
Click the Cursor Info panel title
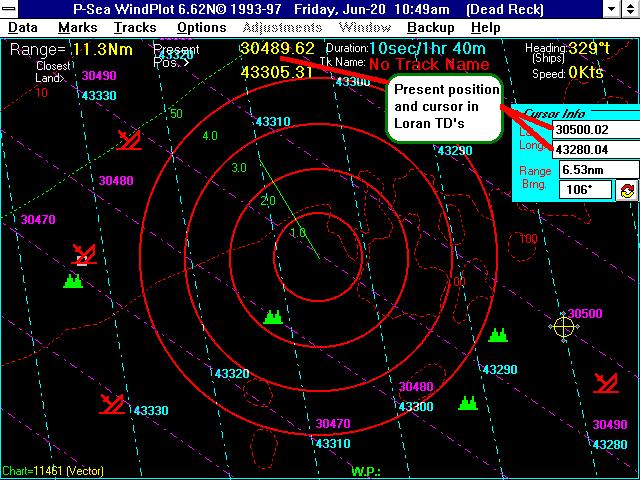pos(554,113)
